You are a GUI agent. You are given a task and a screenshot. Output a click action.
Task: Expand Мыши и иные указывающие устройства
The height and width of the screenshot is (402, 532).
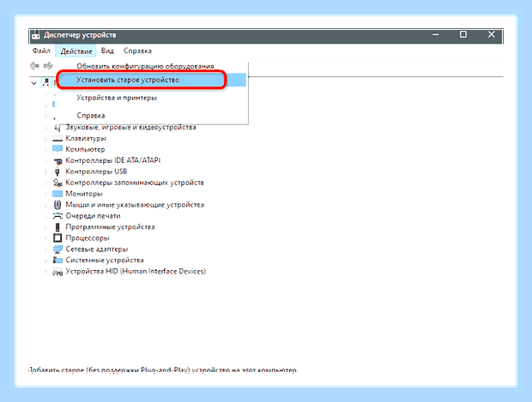coord(45,205)
